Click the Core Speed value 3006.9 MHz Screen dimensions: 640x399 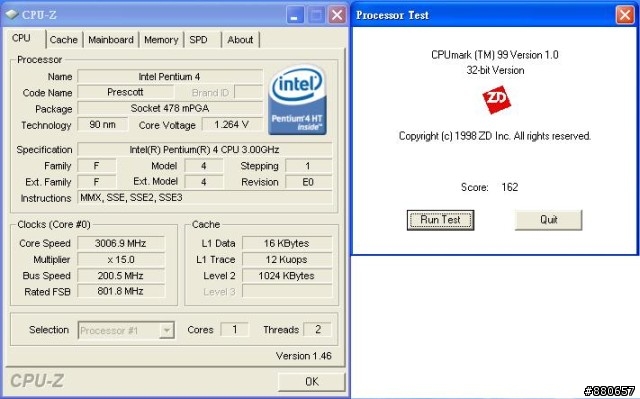tap(121, 244)
